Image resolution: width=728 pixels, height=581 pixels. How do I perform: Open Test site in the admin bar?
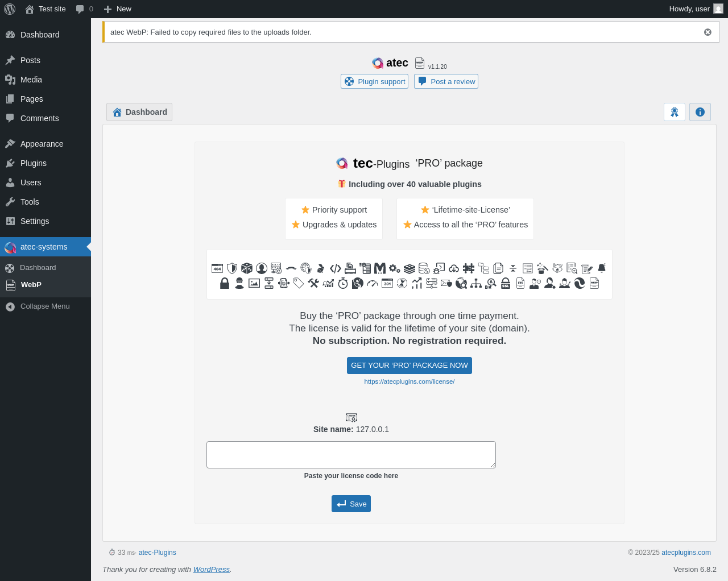(x=45, y=9)
